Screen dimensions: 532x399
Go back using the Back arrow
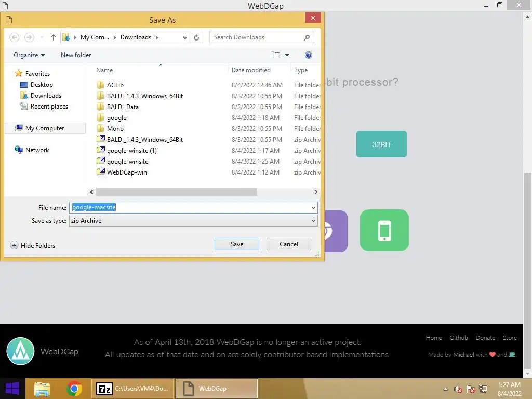pos(14,37)
